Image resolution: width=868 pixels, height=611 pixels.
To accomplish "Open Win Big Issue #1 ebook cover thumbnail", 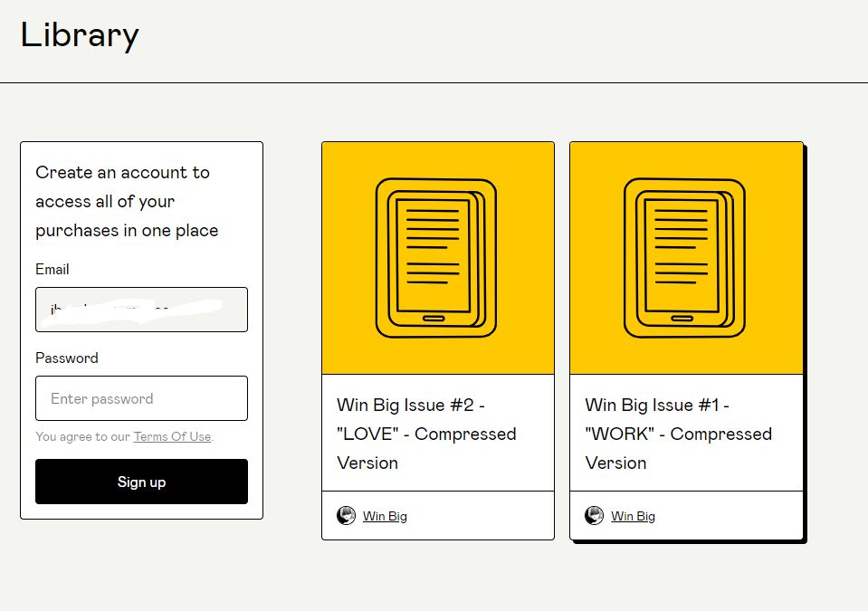I will 686,258.
